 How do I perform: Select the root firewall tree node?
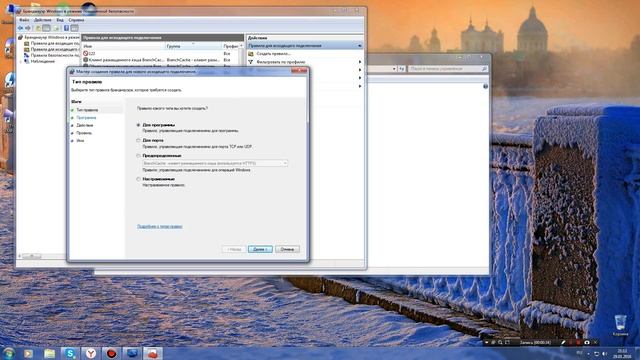tap(49, 37)
